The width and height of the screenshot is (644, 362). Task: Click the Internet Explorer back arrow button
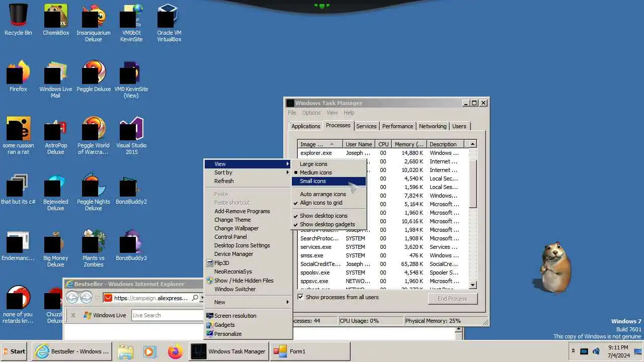[x=72, y=298]
